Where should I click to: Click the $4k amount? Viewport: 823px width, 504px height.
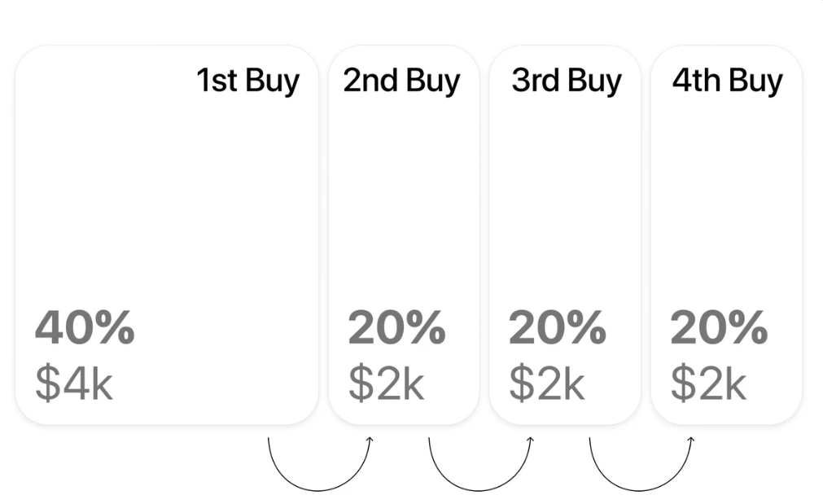(73, 383)
